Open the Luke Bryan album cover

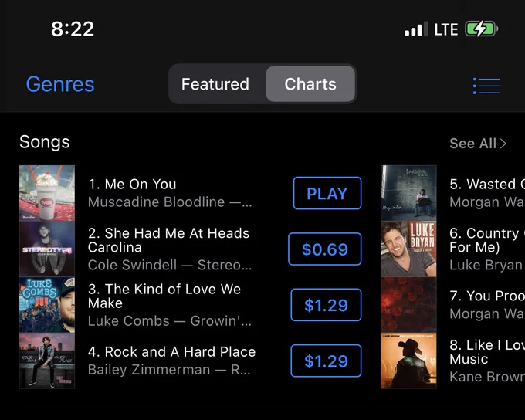point(408,249)
